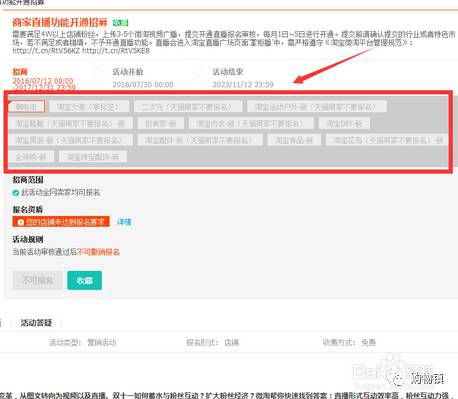Viewport: 458px width, 399px height.
Task: Click the 不可撤销报名 rule text
Action: [98, 252]
